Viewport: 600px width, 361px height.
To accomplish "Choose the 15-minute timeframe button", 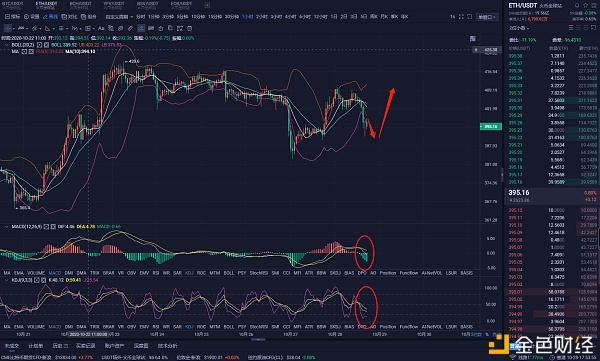I will pos(215,17).
